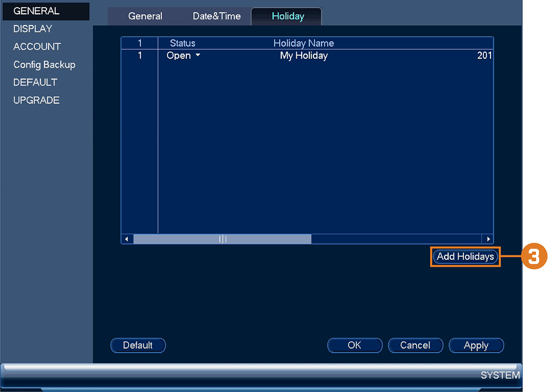Go to DISPLAY in the sidebar
Viewport: 548px width, 392px height.
(x=33, y=29)
